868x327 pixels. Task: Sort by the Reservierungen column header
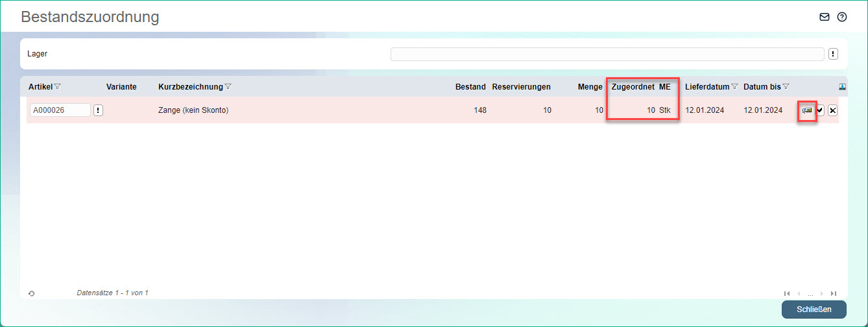pos(522,86)
